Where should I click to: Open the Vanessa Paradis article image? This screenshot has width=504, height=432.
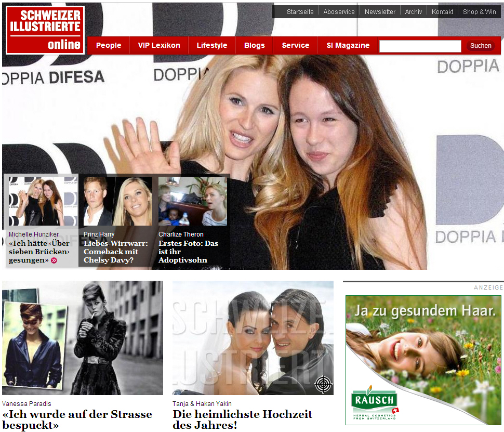pyautogui.click(x=83, y=338)
